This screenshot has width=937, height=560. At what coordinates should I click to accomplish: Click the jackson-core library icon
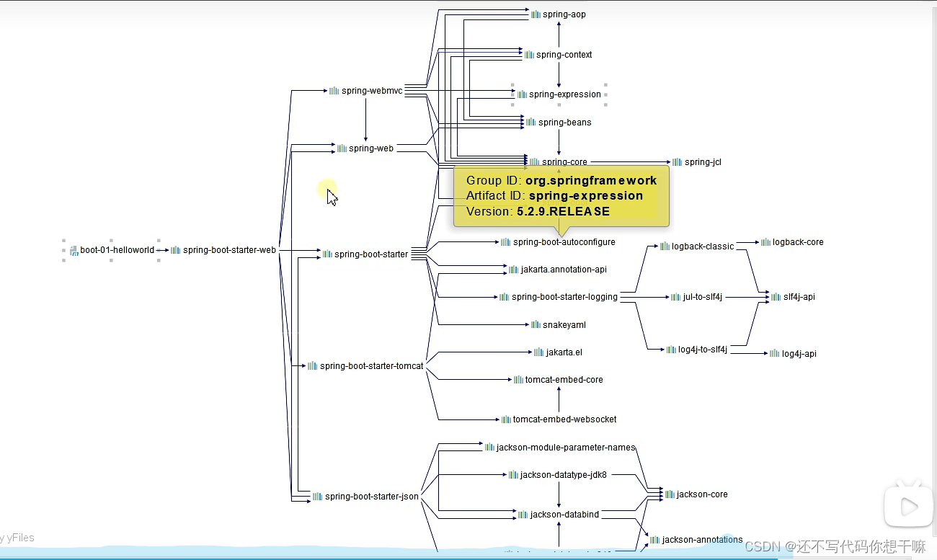tap(670, 494)
